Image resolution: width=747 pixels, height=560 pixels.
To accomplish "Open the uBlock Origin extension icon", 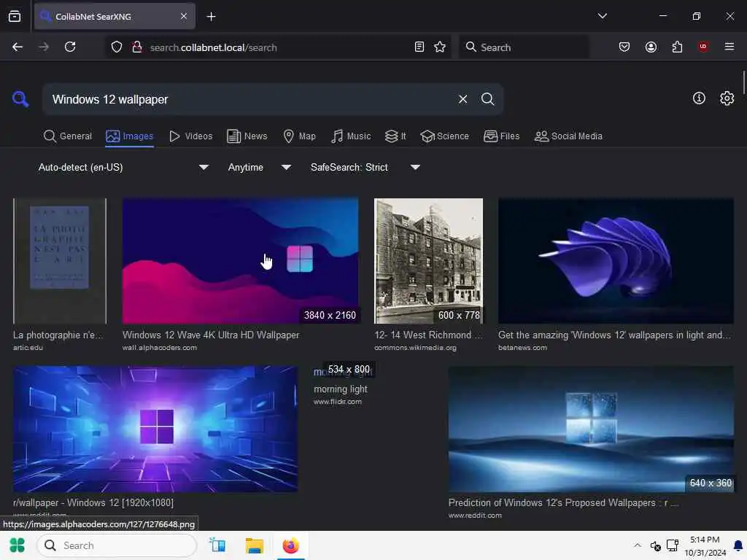I will (703, 47).
